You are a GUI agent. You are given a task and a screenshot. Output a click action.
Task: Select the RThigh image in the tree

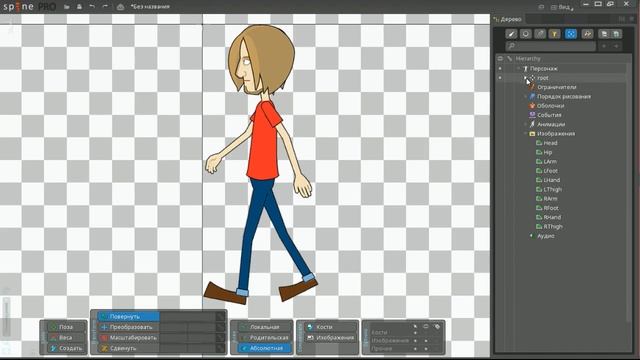(553, 227)
